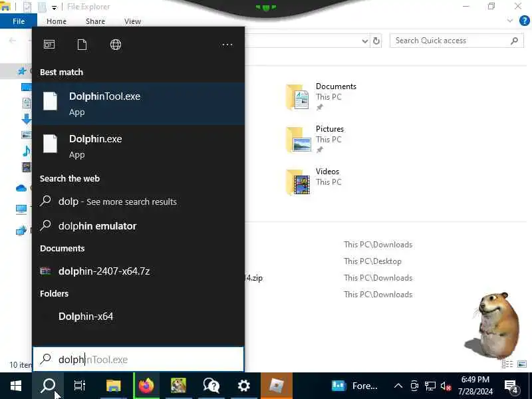Open the Videos folder in Quick access
Screen dimensions: 532x399
[x=314, y=182]
